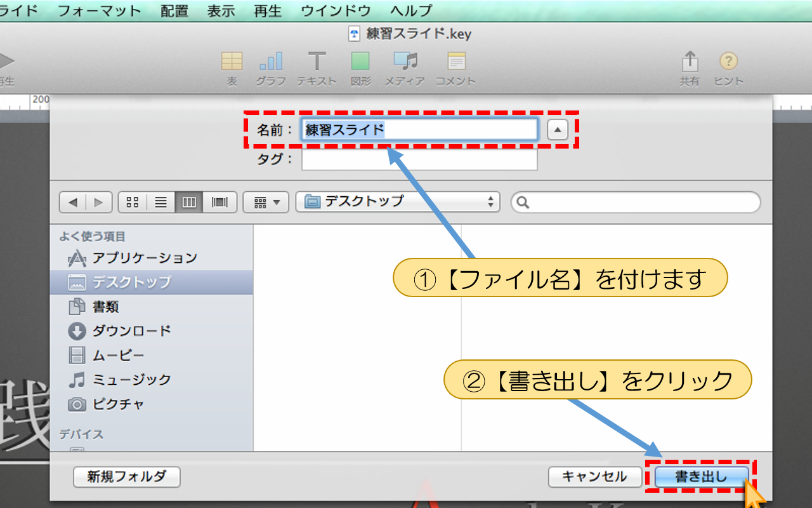Viewport: 812px width, 508px height.
Task: Click the キャンセル button
Action: (x=594, y=477)
